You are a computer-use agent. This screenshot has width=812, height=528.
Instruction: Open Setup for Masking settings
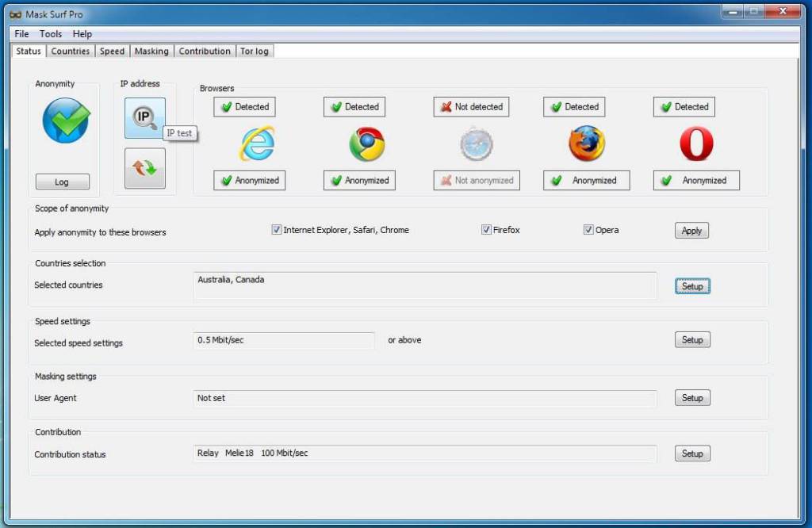tap(692, 397)
